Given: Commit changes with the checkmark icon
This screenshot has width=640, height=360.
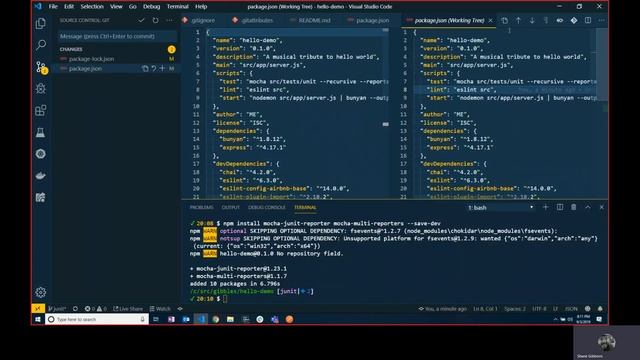Looking at the screenshot, I should coord(141,20).
